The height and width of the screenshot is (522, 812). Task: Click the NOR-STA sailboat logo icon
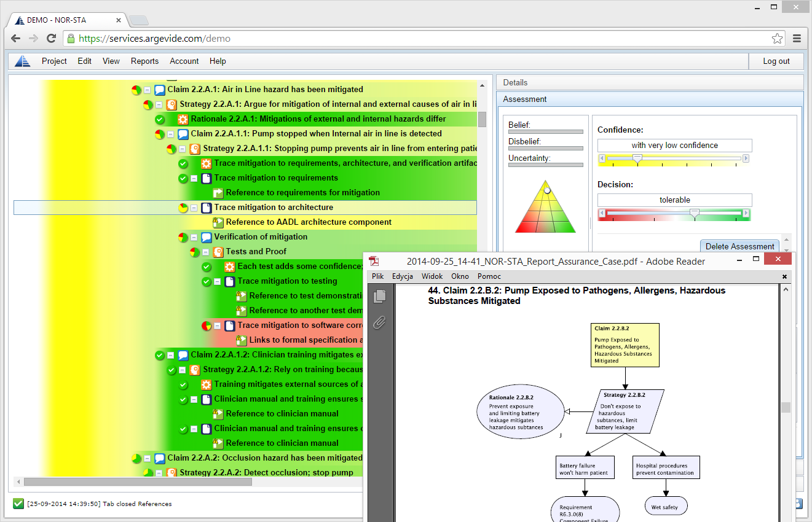[x=23, y=61]
